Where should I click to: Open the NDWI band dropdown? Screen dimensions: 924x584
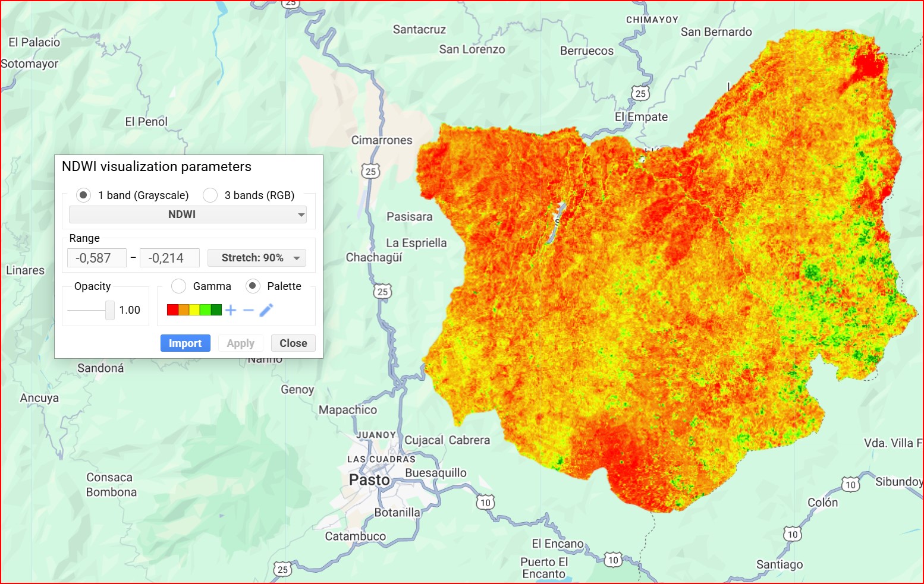(x=187, y=214)
